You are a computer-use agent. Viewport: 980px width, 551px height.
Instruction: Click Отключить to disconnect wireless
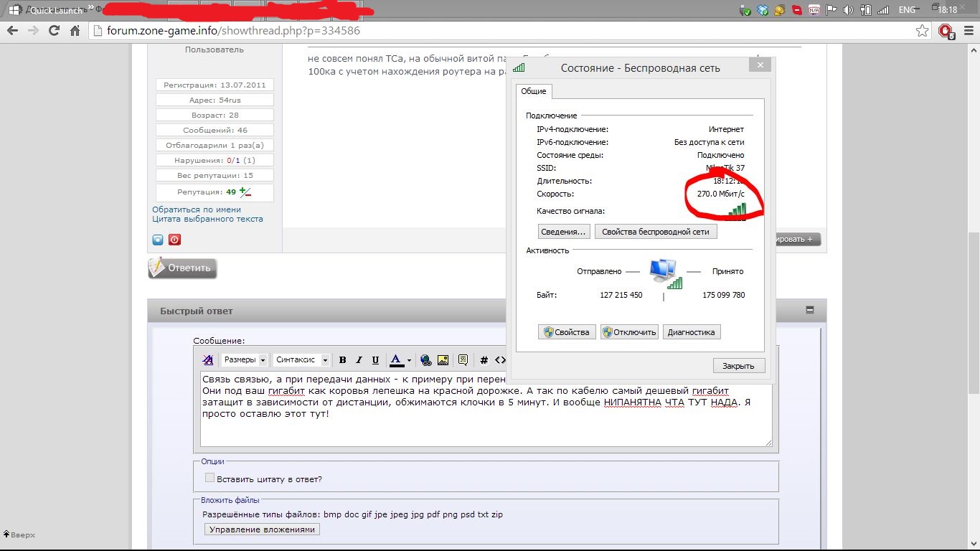click(x=629, y=332)
